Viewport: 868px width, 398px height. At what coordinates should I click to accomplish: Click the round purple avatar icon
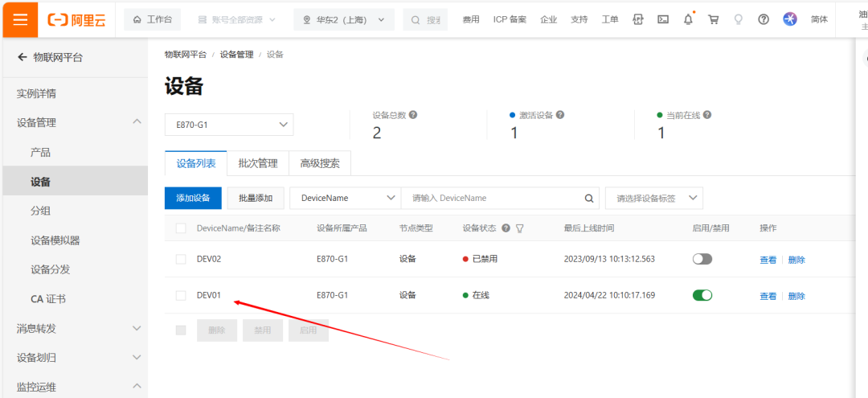(790, 19)
